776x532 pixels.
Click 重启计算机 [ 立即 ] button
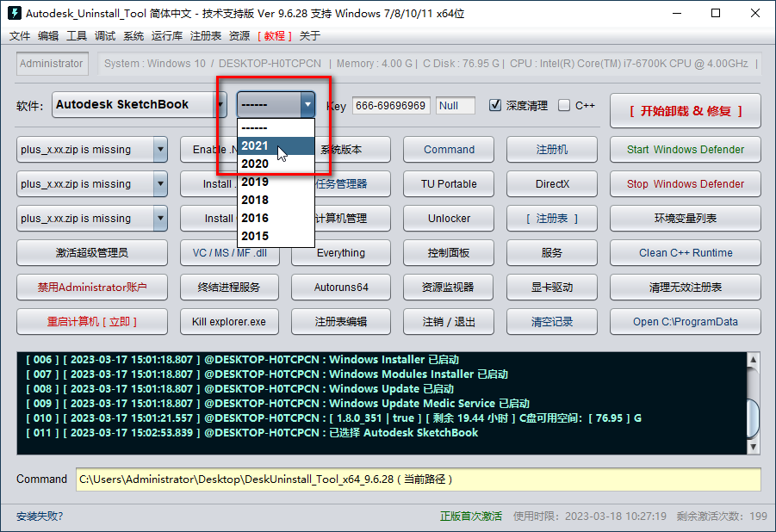[92, 322]
